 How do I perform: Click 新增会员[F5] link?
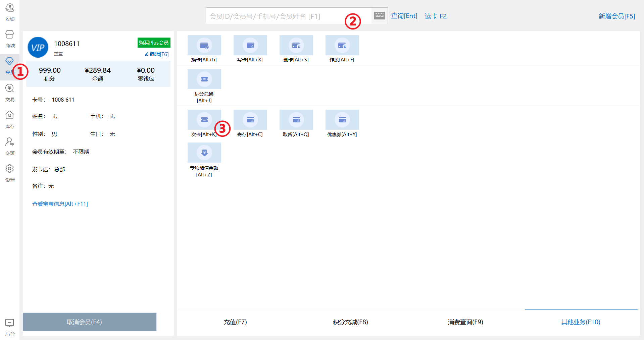pyautogui.click(x=616, y=16)
